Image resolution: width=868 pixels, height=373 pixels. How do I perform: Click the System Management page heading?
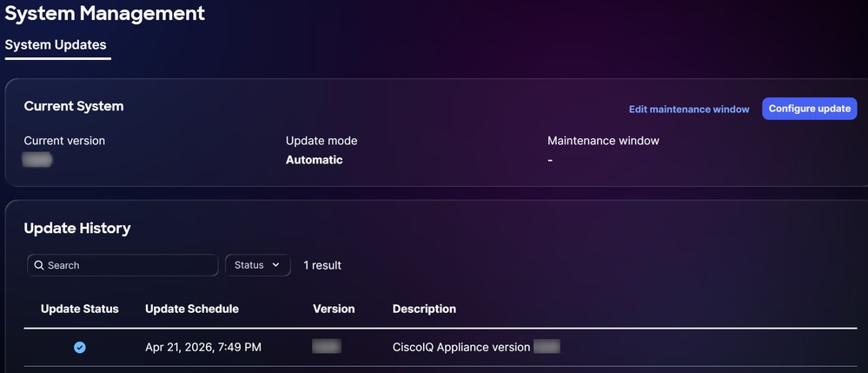[x=104, y=13]
